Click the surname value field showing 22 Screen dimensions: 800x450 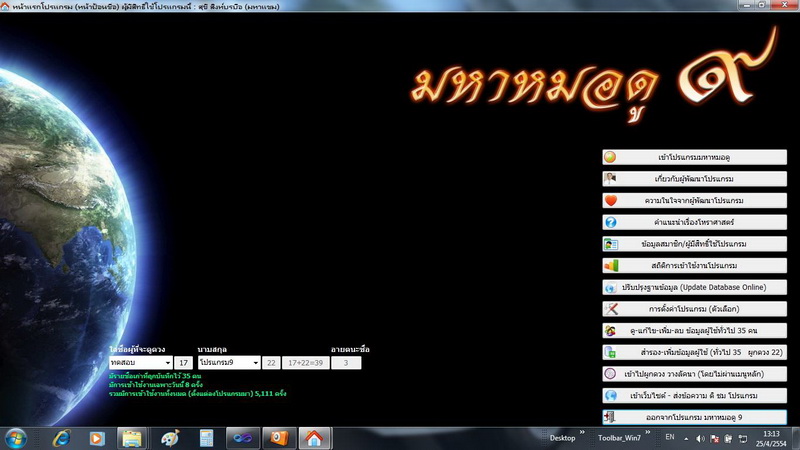(271, 363)
